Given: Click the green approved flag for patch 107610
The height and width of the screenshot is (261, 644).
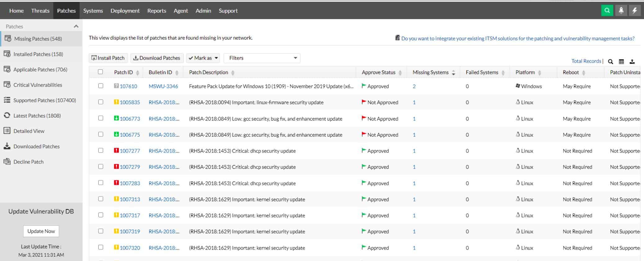Looking at the screenshot, I should [364, 86].
